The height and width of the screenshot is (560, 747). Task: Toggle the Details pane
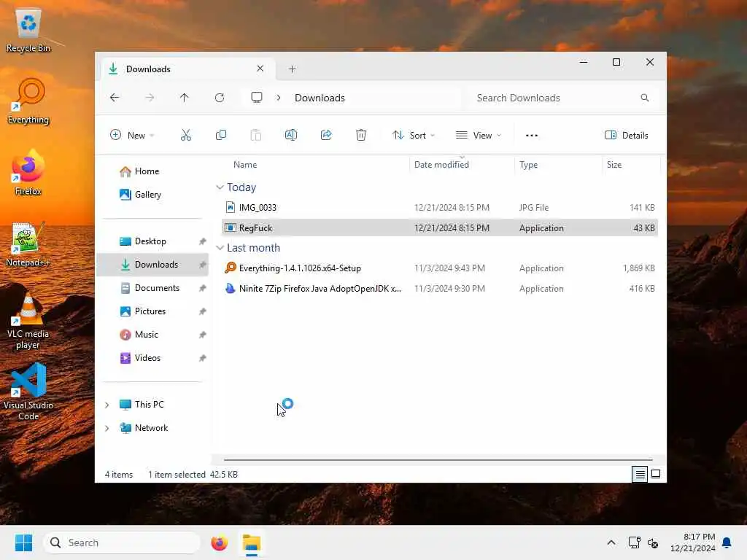tap(626, 135)
